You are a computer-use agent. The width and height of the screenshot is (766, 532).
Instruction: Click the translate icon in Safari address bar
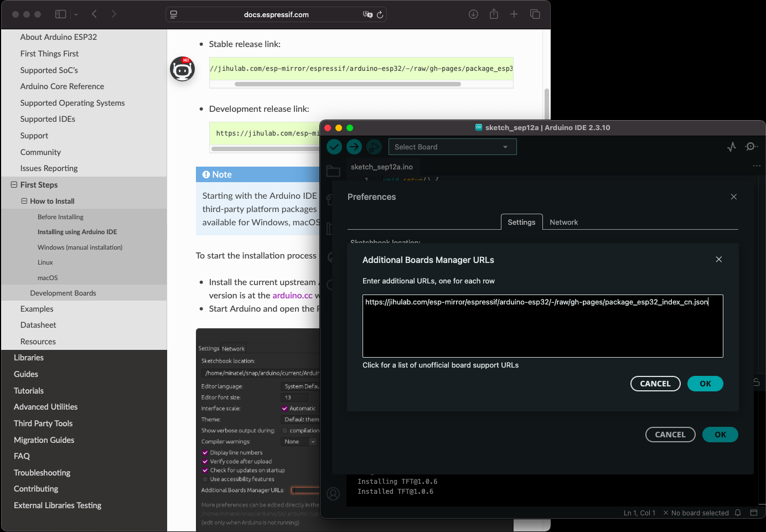pyautogui.click(x=368, y=14)
